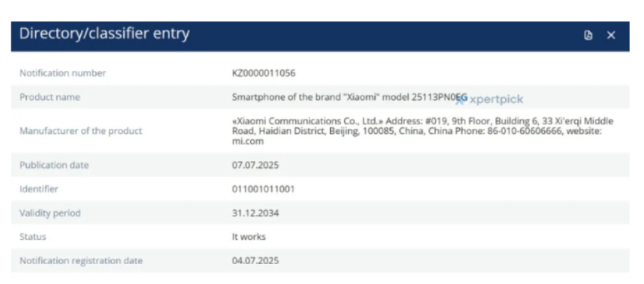
Task: Click the Validity period label
Action: pos(50,213)
